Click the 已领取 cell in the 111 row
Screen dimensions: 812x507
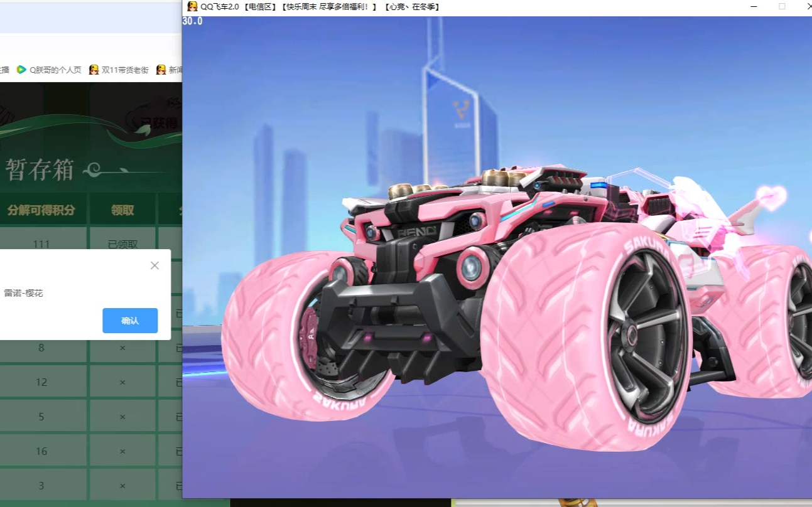tap(122, 244)
